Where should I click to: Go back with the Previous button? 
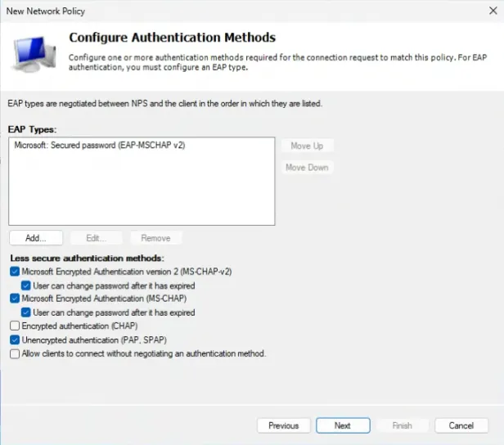point(283,425)
